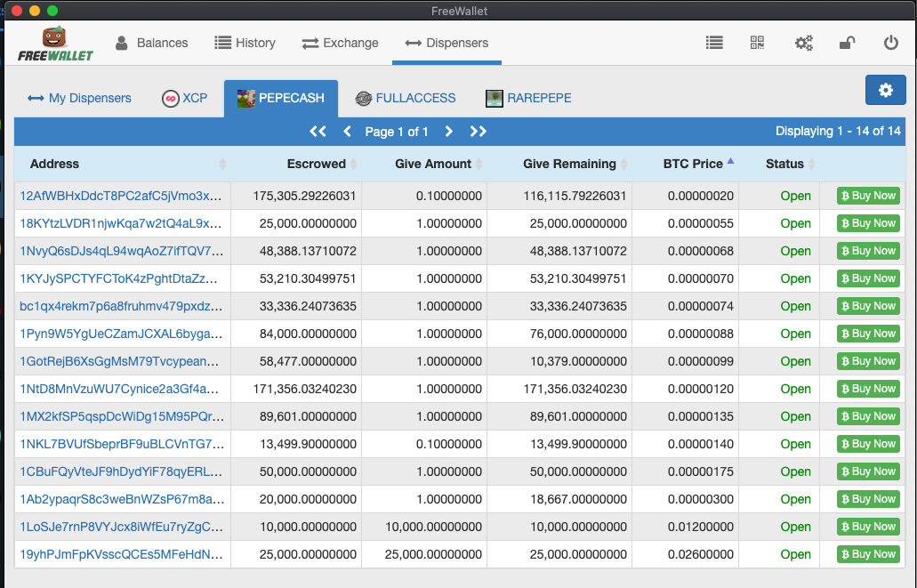Select the Dispensers tab
This screenshot has width=917, height=588.
tap(446, 43)
